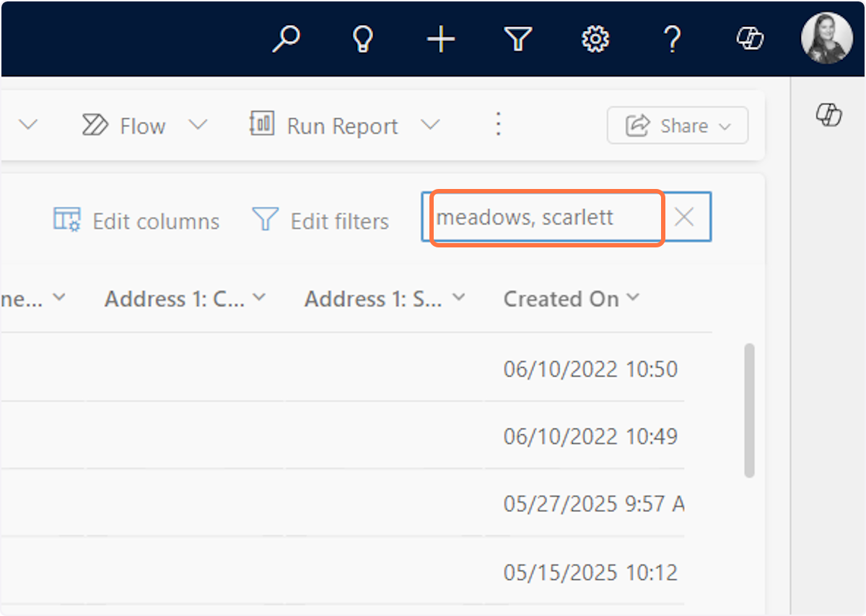866x616 pixels.
Task: Open the Copilot icon in the top bar
Action: tap(749, 39)
